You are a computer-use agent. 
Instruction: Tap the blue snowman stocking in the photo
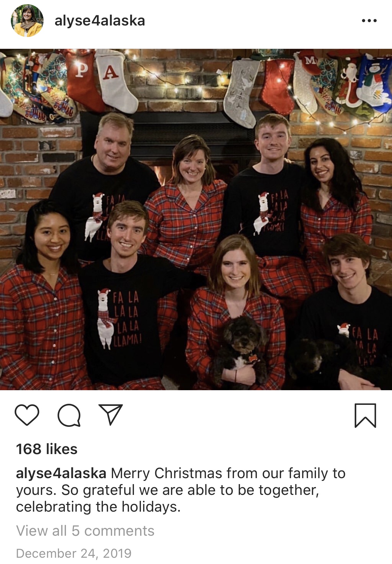pos(375,82)
